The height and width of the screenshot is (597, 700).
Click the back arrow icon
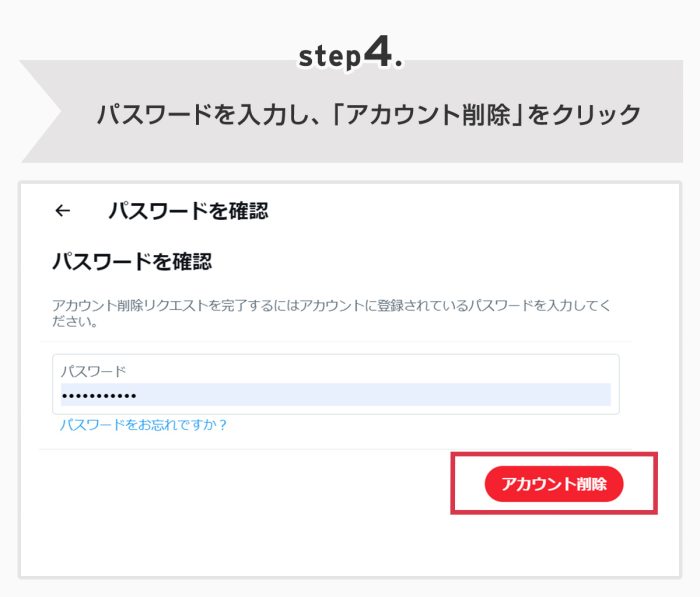(x=63, y=211)
